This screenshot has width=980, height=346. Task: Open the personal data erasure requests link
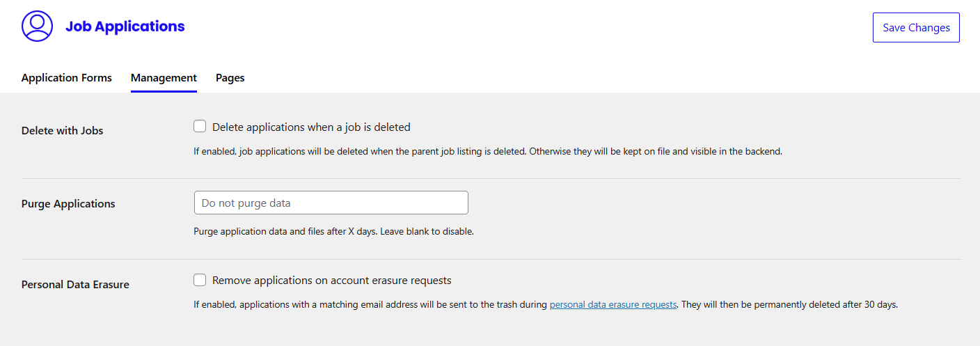tap(612, 304)
